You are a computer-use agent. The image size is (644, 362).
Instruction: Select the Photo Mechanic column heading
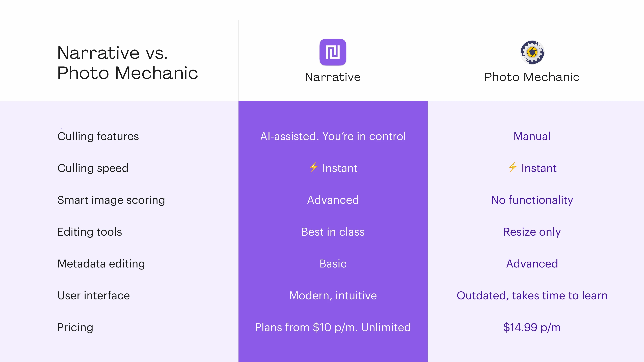coord(532,77)
